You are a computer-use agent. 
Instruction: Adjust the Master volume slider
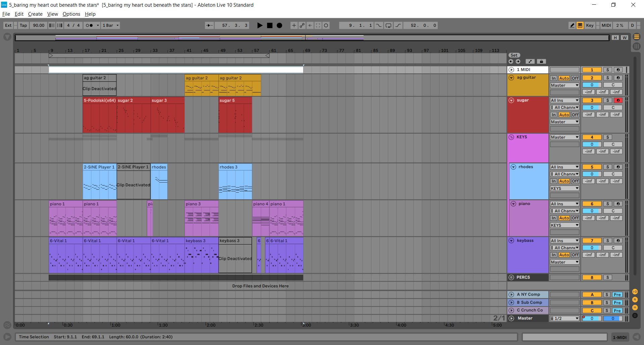[x=592, y=319]
